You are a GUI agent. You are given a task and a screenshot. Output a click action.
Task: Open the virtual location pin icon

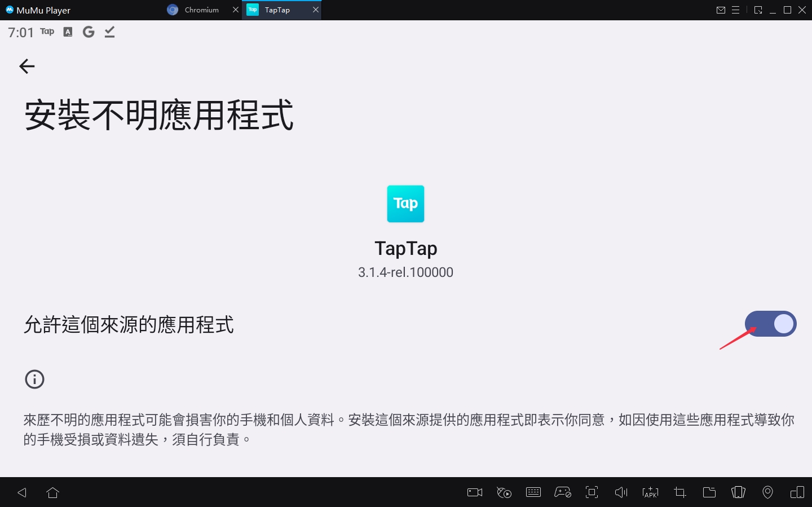[x=767, y=492]
